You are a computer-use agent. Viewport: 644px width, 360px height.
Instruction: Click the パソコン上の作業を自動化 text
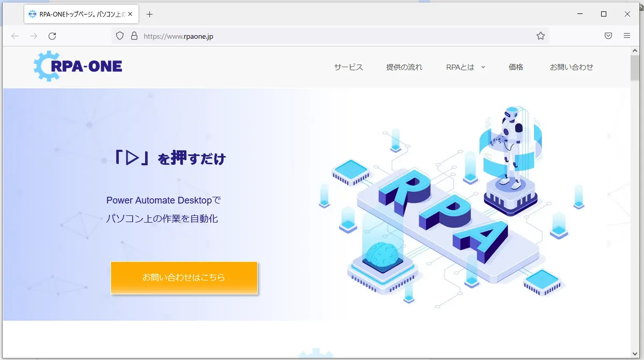coord(162,218)
